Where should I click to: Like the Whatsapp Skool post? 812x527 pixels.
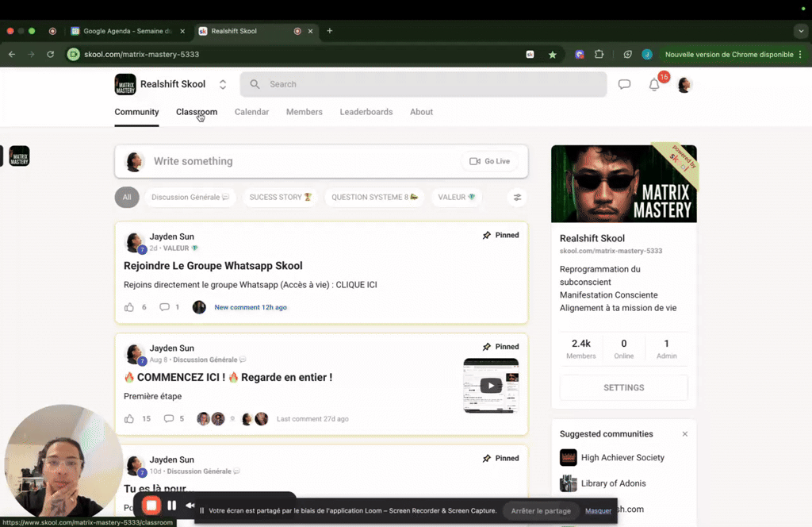[129, 307]
